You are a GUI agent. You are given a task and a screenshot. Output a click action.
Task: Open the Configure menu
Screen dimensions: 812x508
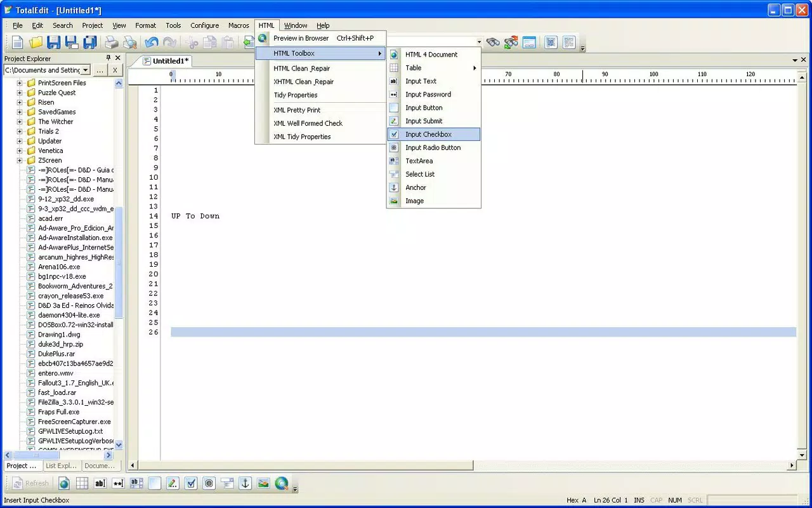tap(205, 25)
